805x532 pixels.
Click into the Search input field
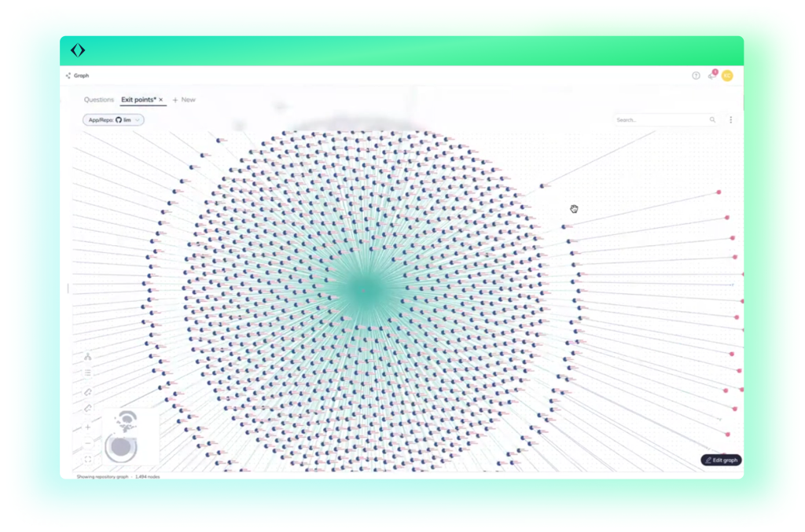(660, 120)
